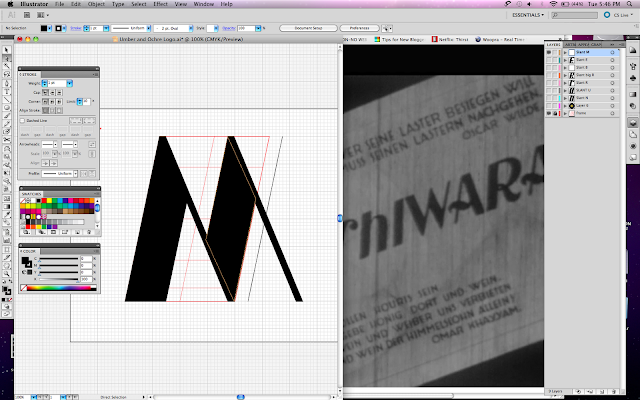This screenshot has width=640, height=400.
Task: Select the Pencil tool
Action: tap(7, 124)
